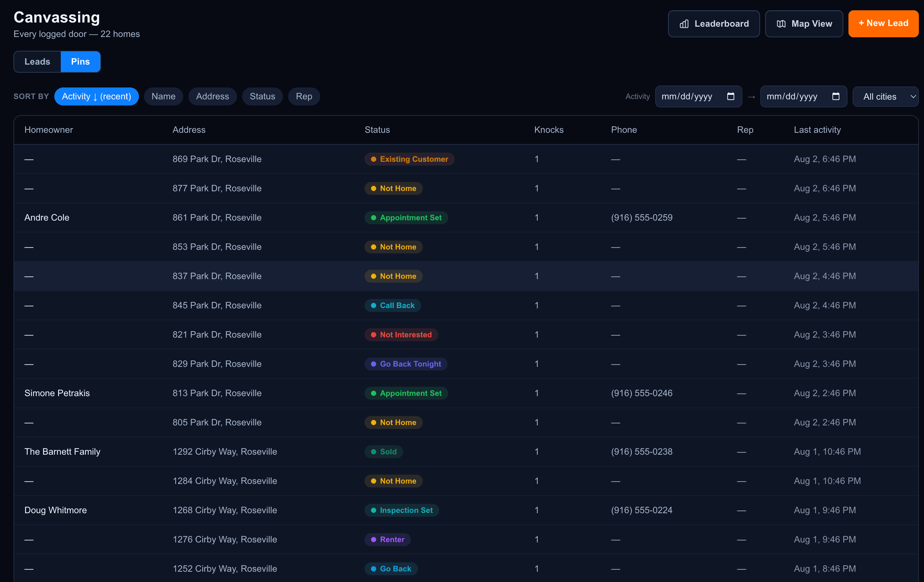This screenshot has height=582, width=924.
Task: Click the Leaderboard bar chart icon
Action: (684, 24)
